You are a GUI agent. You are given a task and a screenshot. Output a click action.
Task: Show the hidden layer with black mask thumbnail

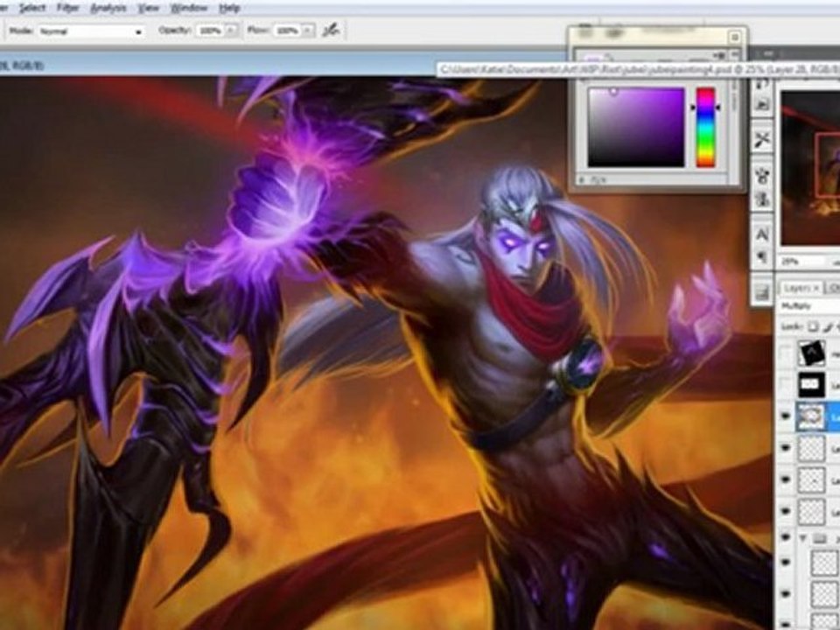tap(786, 384)
